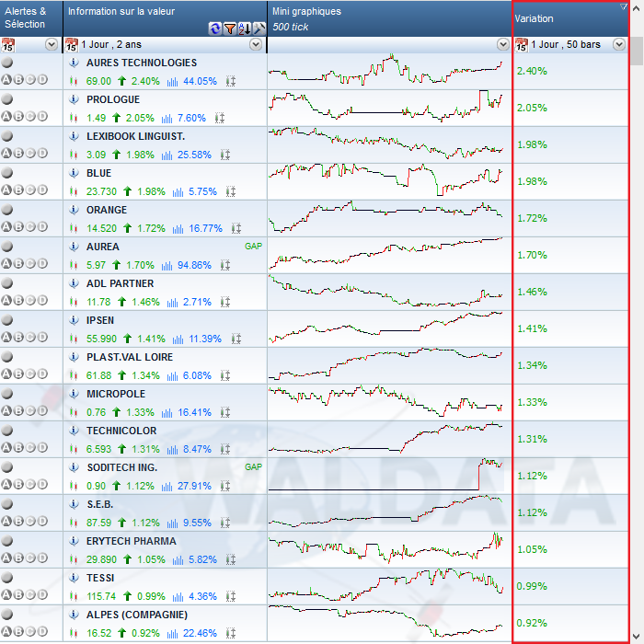
Task: Click range icon at end of SODITECH ING. row
Action: pyautogui.click(x=225, y=487)
